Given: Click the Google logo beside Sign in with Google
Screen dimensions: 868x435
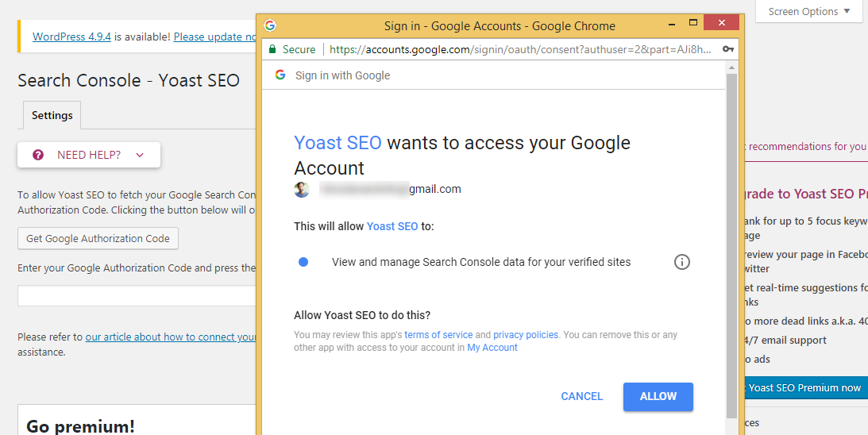Looking at the screenshot, I should click(280, 75).
